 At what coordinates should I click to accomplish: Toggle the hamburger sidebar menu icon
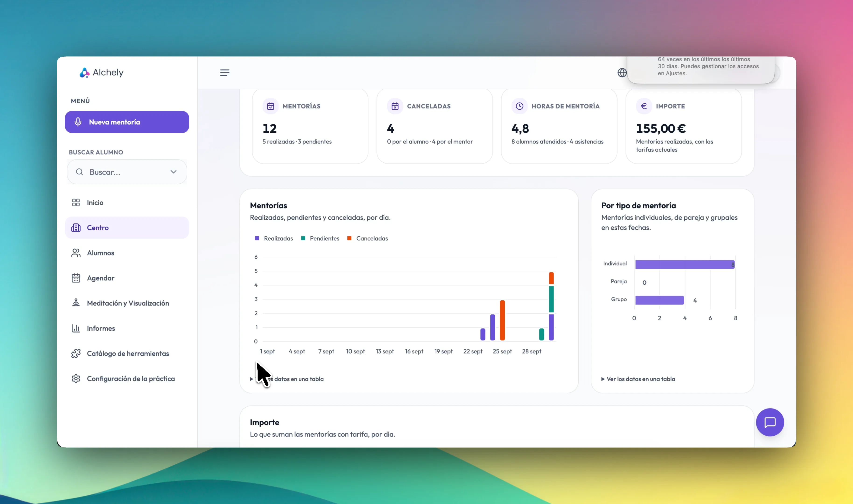tap(224, 72)
